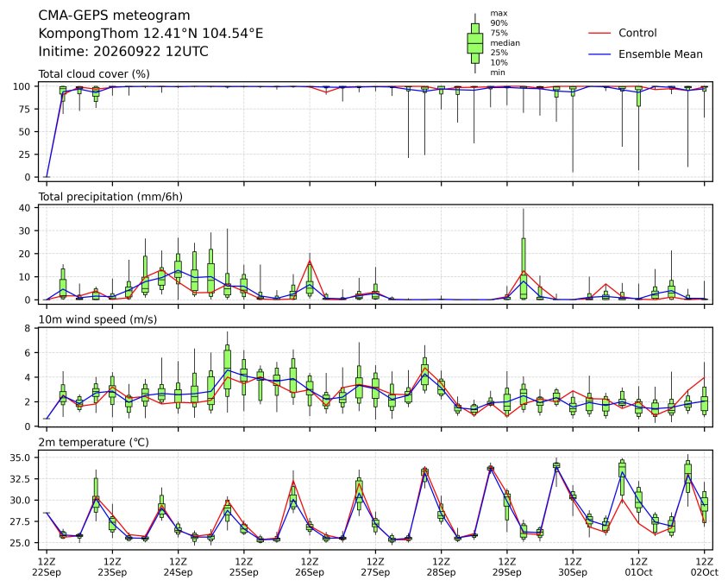Click the median label in legend
The width and height of the screenshot is (728, 587).
click(x=505, y=43)
